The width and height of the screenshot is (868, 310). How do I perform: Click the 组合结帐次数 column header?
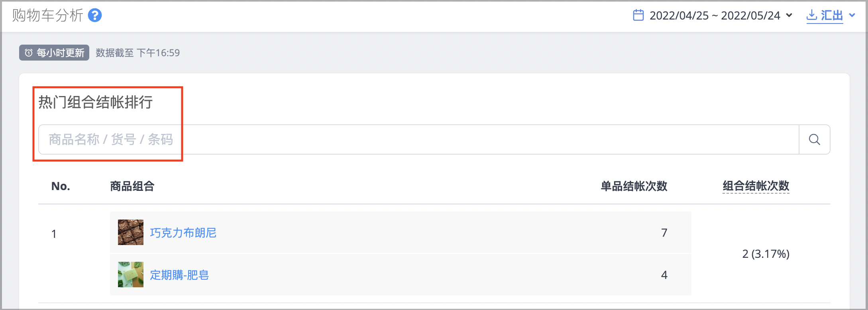[756, 186]
